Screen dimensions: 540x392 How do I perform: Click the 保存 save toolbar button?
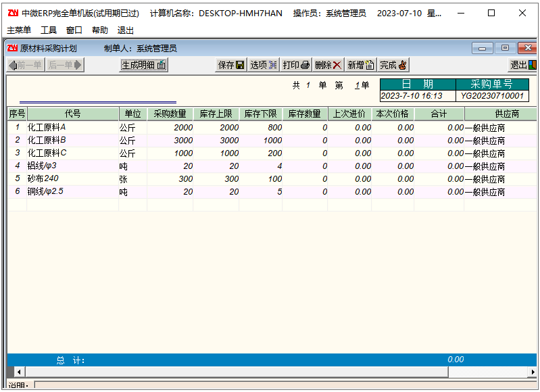click(231, 65)
